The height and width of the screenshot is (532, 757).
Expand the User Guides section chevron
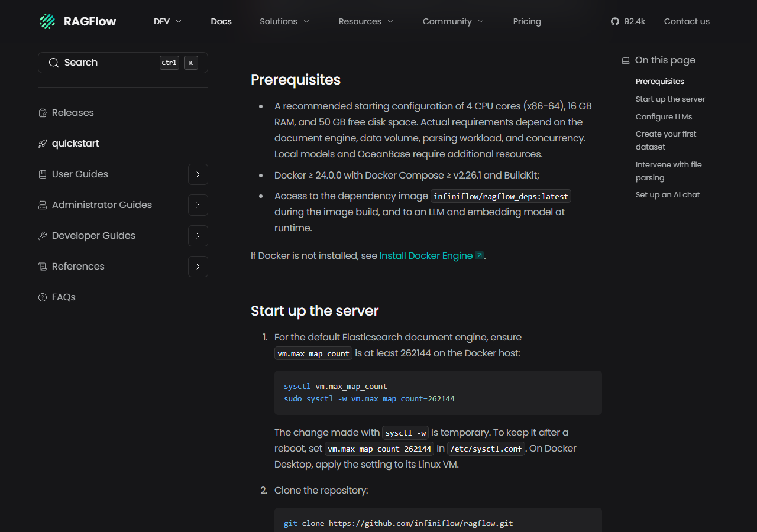coord(198,174)
